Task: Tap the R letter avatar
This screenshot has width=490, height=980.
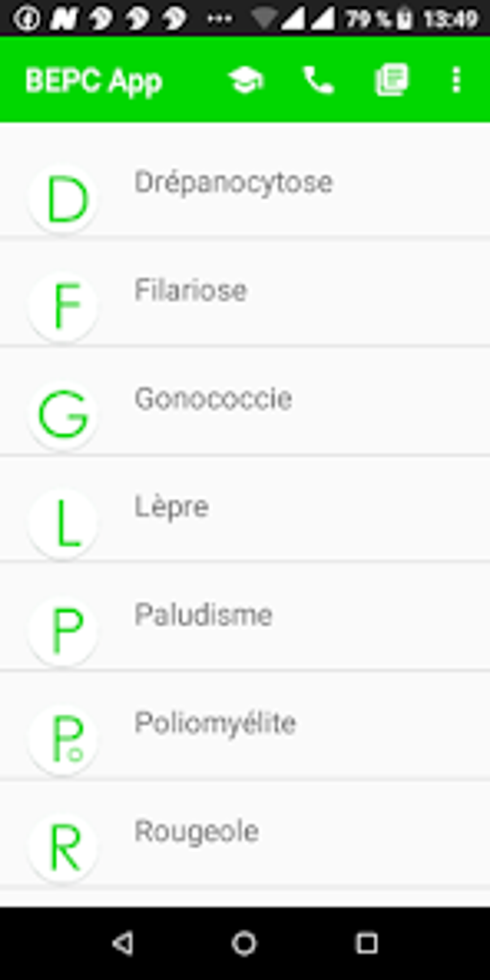Action: click(x=63, y=847)
